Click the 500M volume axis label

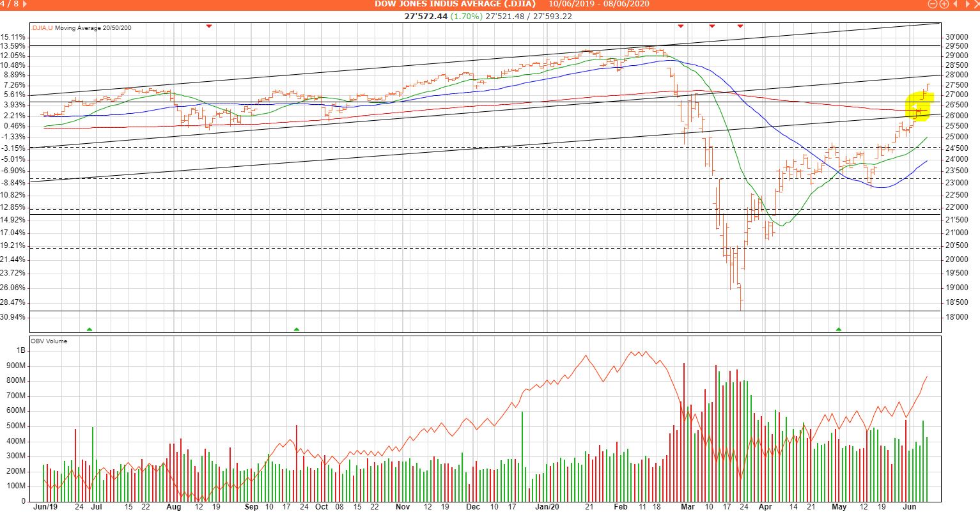17,426
